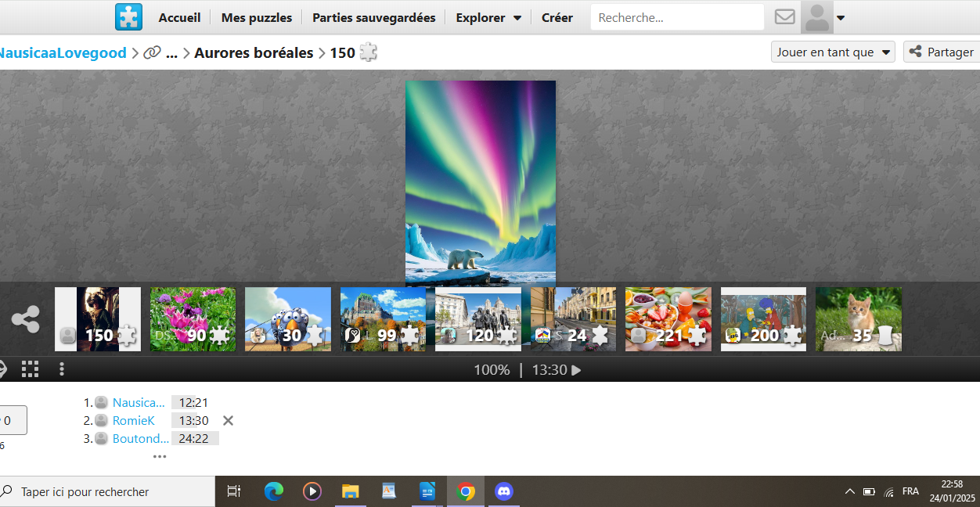The height and width of the screenshot is (507, 980).
Task: Click the 24:22 time in leaderboard
Action: (x=193, y=438)
